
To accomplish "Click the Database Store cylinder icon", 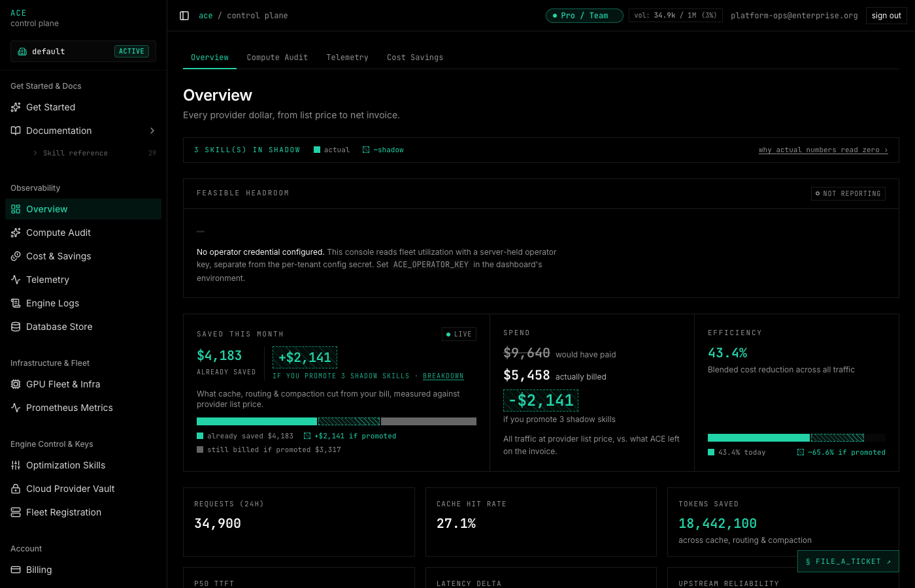I will point(16,327).
